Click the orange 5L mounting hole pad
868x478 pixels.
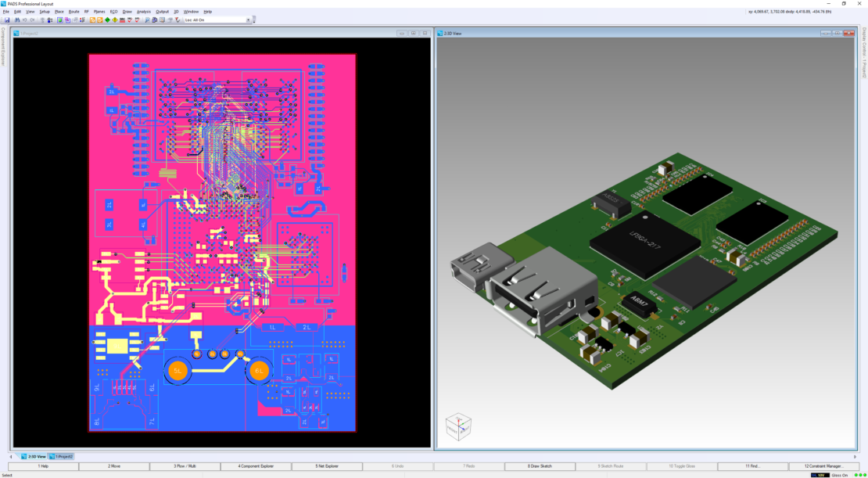point(178,370)
